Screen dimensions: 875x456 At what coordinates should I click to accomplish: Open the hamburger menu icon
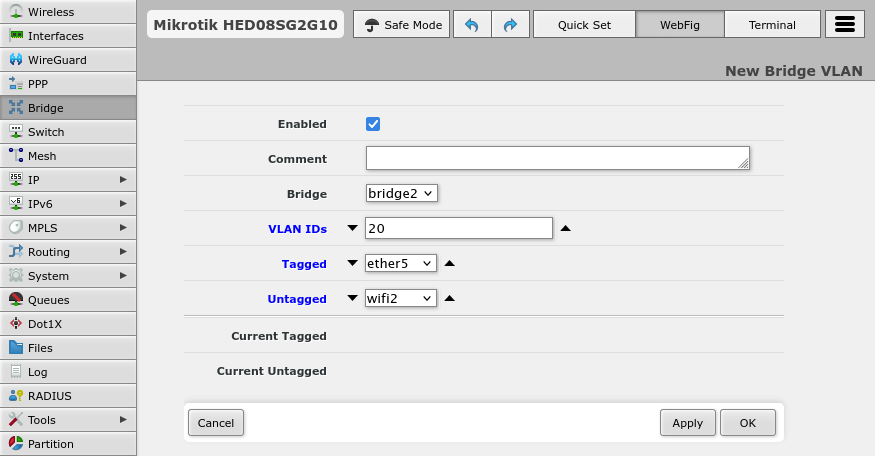[x=843, y=25]
